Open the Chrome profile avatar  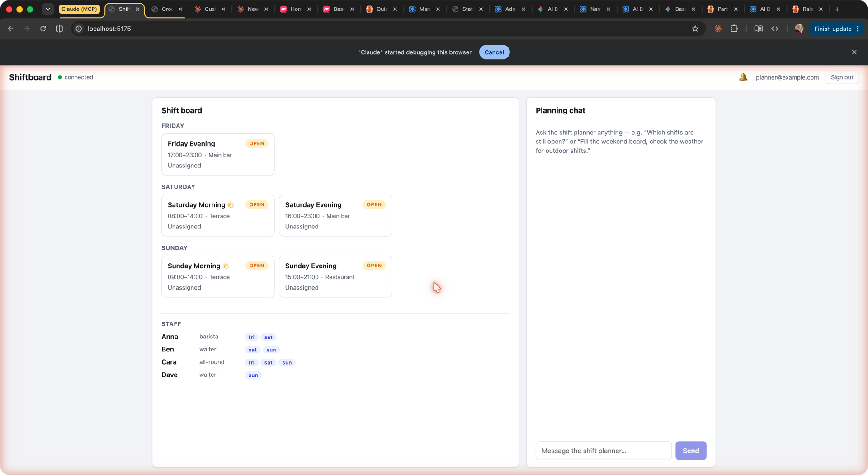click(799, 28)
